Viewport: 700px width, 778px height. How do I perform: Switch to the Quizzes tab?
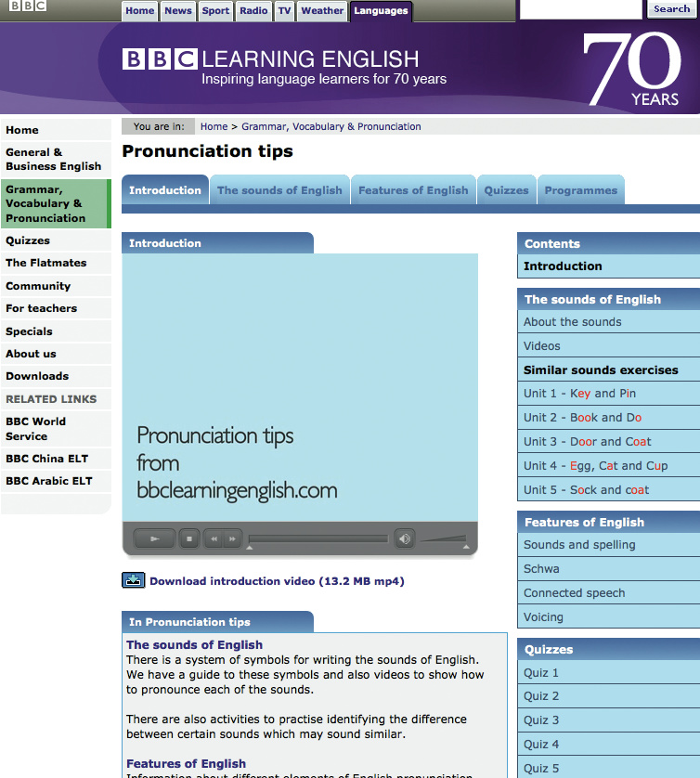tap(507, 190)
